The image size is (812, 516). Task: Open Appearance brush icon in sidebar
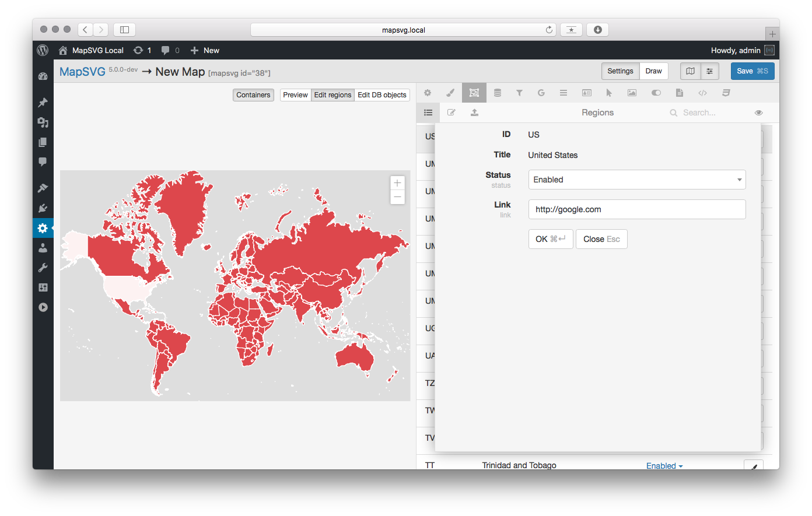click(x=43, y=188)
